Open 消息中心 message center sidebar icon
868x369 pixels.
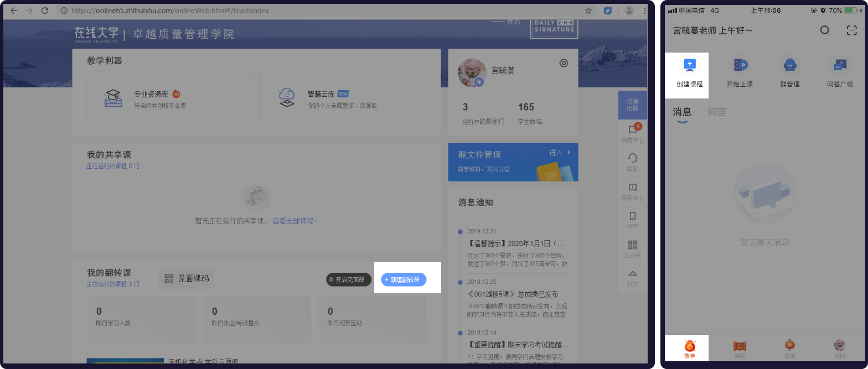pos(632,133)
